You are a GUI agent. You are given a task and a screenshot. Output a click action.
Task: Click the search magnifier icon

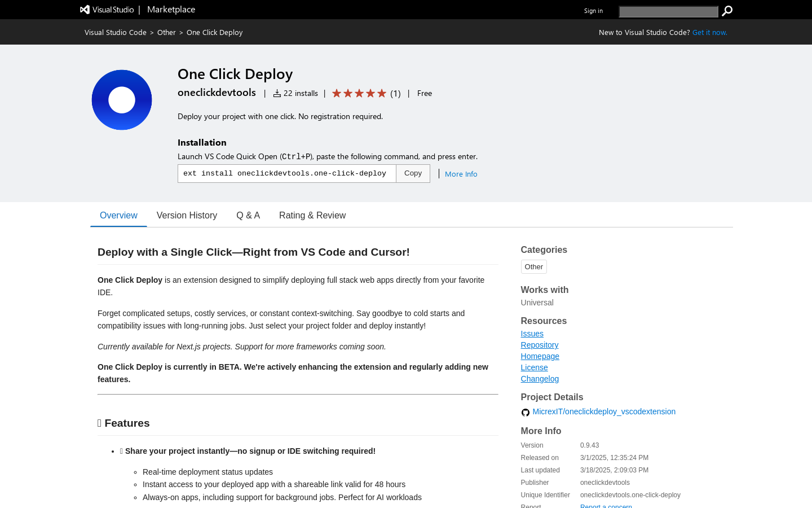tap(727, 11)
